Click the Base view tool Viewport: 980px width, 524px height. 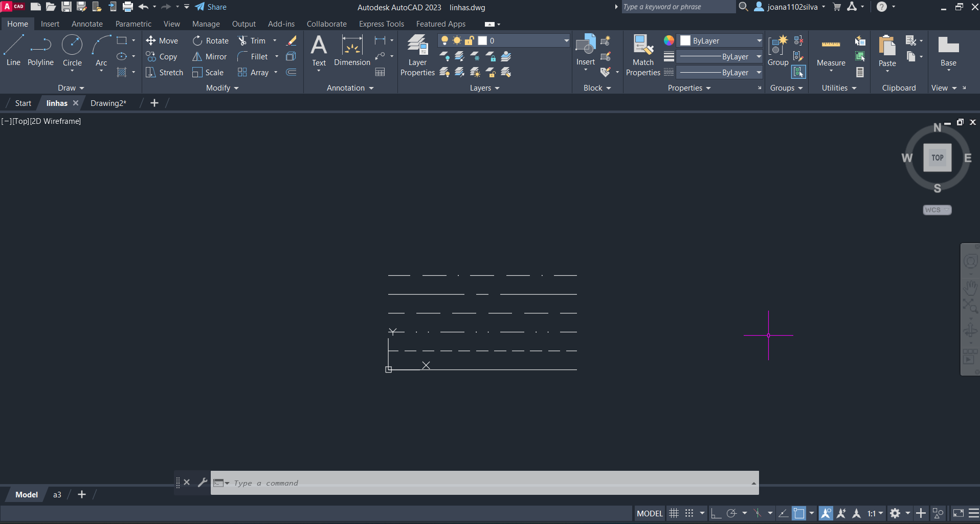[948, 51]
